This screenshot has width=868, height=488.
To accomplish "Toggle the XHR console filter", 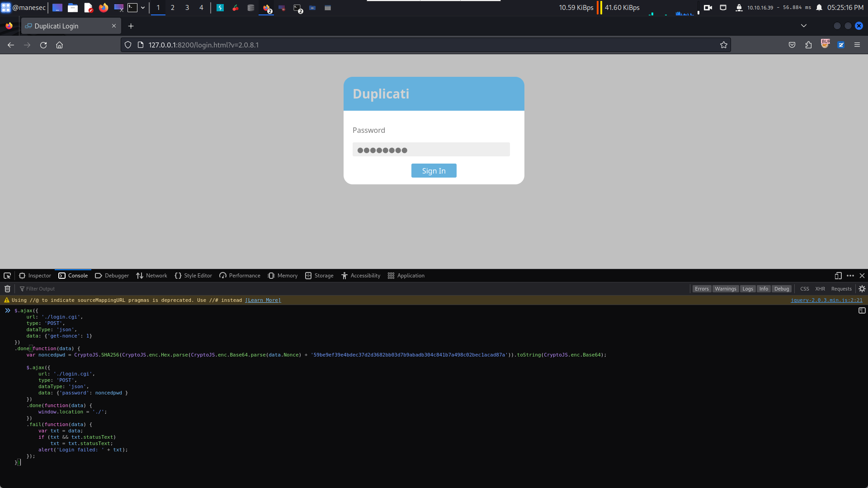I will [820, 289].
